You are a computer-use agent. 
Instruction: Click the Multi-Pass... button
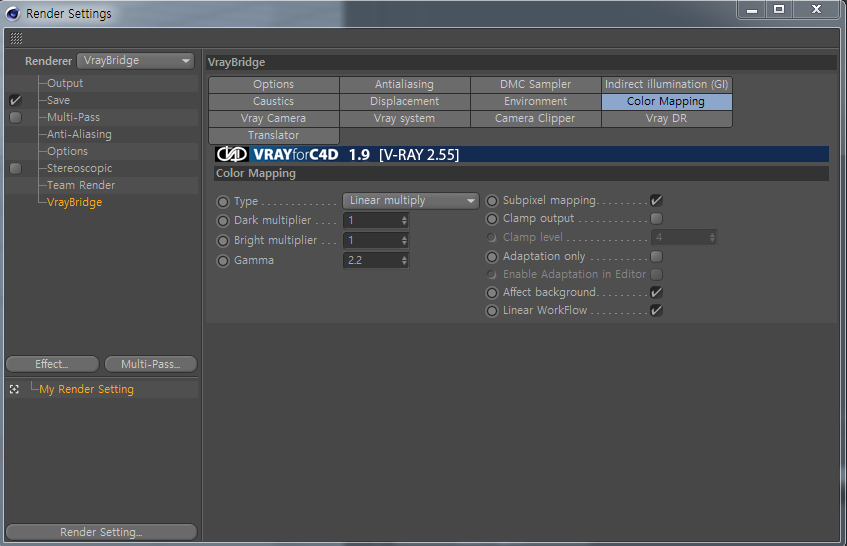(x=151, y=364)
